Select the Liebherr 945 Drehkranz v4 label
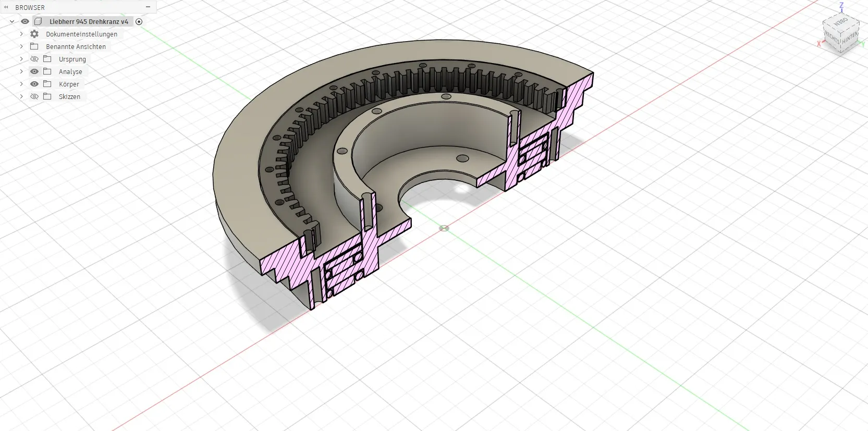This screenshot has width=868, height=431. (89, 21)
